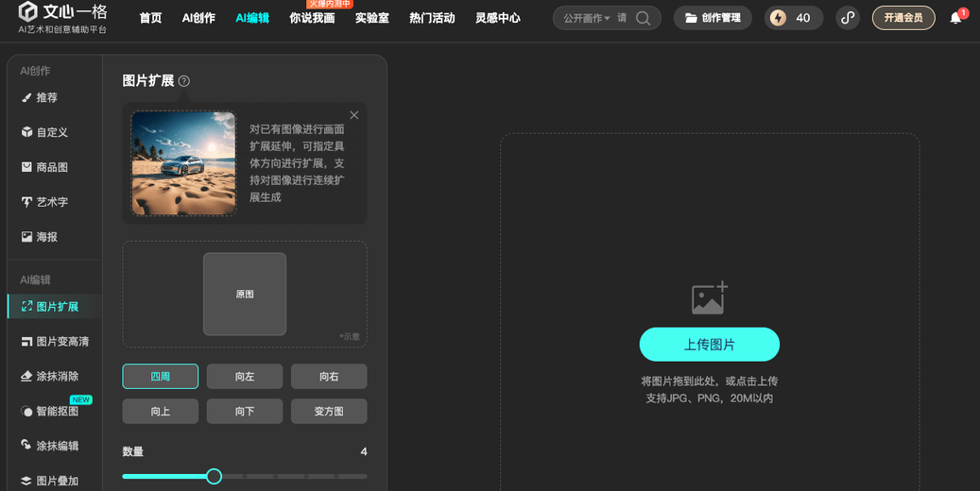Click the 上传图片 button
This screenshot has width=980, height=491.
click(x=710, y=345)
